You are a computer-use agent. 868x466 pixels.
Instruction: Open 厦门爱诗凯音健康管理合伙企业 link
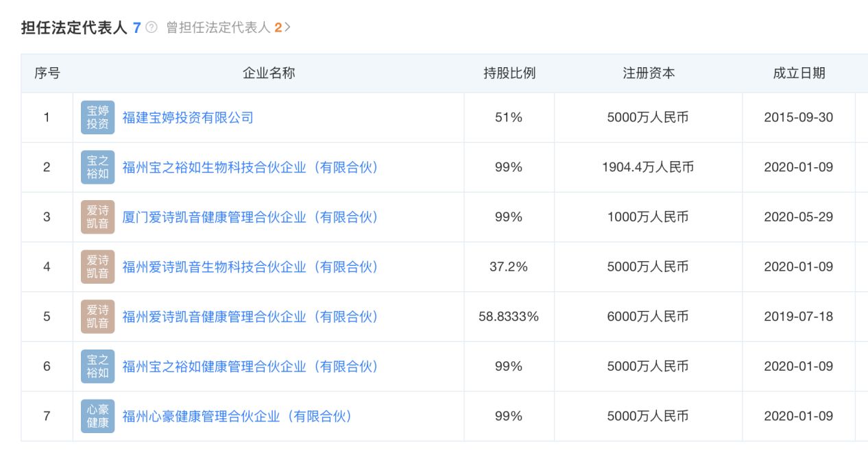[x=250, y=217]
